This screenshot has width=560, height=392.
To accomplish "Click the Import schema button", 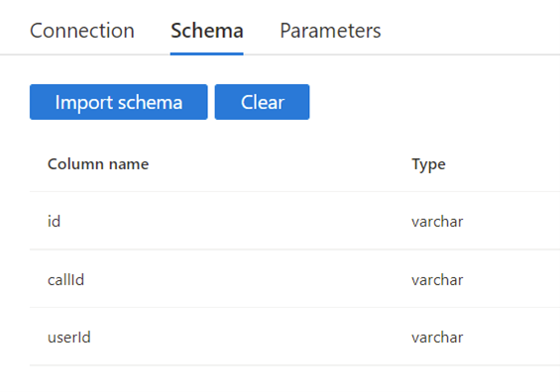I will pyautogui.click(x=119, y=102).
